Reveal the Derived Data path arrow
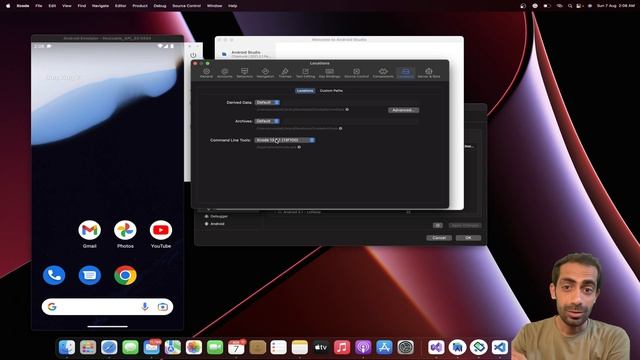 [347, 109]
